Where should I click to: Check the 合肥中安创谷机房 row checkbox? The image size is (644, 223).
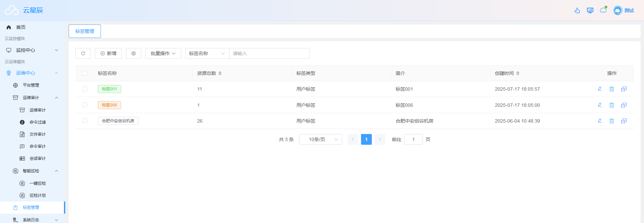tap(85, 121)
